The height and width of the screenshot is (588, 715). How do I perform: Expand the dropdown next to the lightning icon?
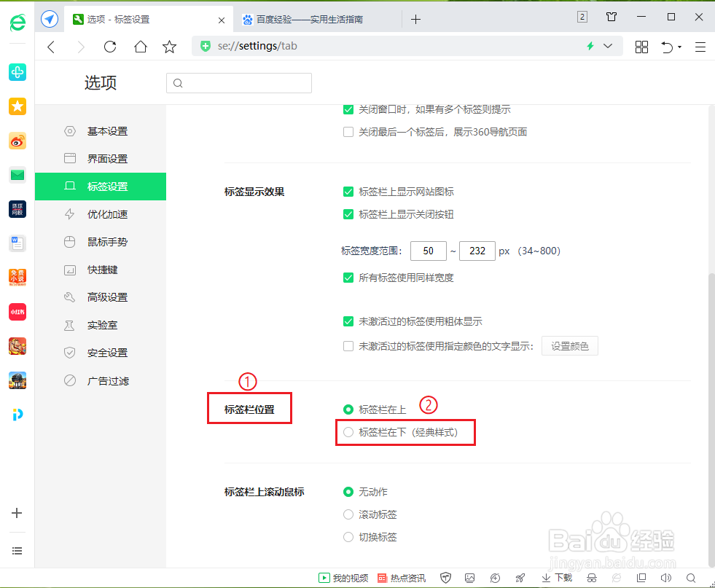point(609,46)
